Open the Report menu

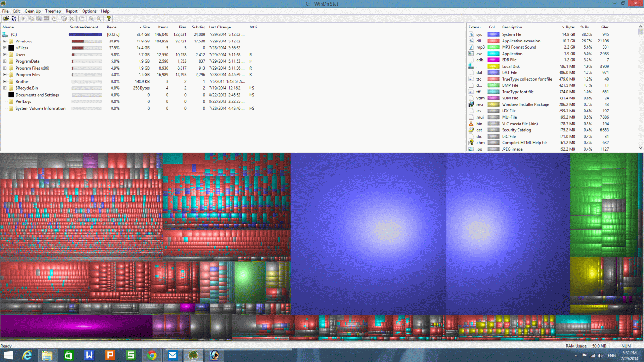pos(71,11)
